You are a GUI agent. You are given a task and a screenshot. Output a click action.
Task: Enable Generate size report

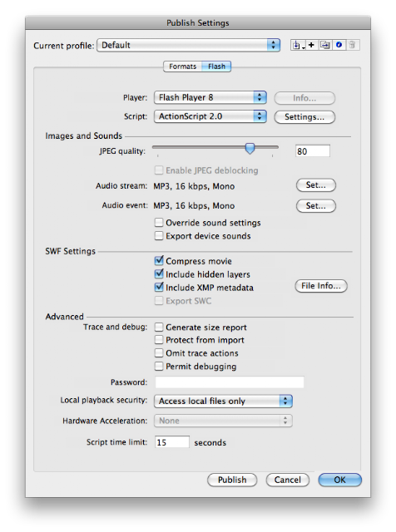(159, 327)
